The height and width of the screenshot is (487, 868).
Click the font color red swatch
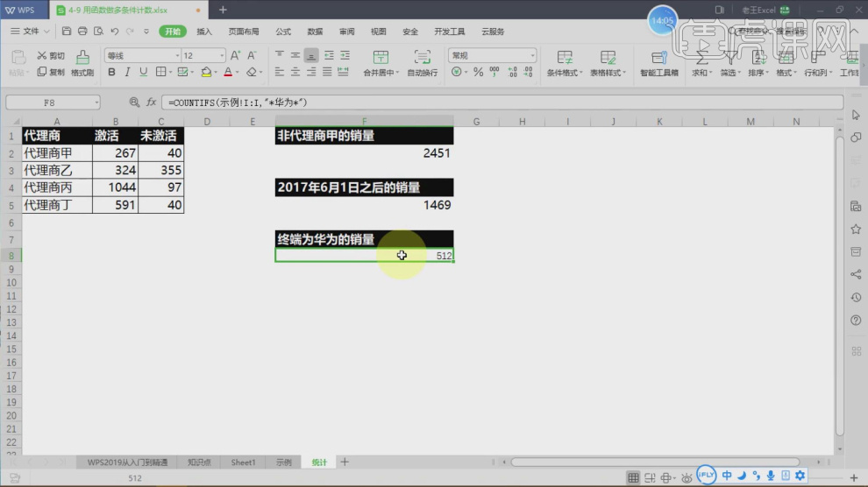click(227, 73)
